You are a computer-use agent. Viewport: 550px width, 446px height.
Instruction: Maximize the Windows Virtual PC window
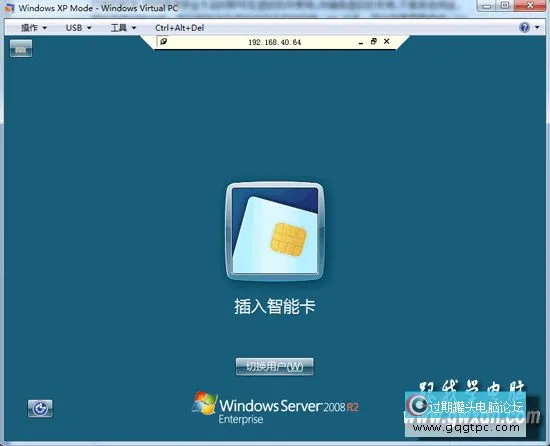pyautogui.click(x=505, y=6)
